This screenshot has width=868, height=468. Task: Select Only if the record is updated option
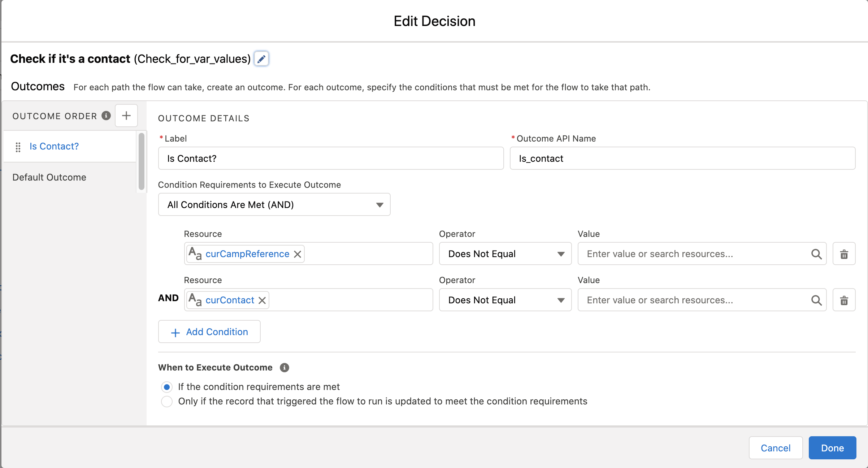167,402
